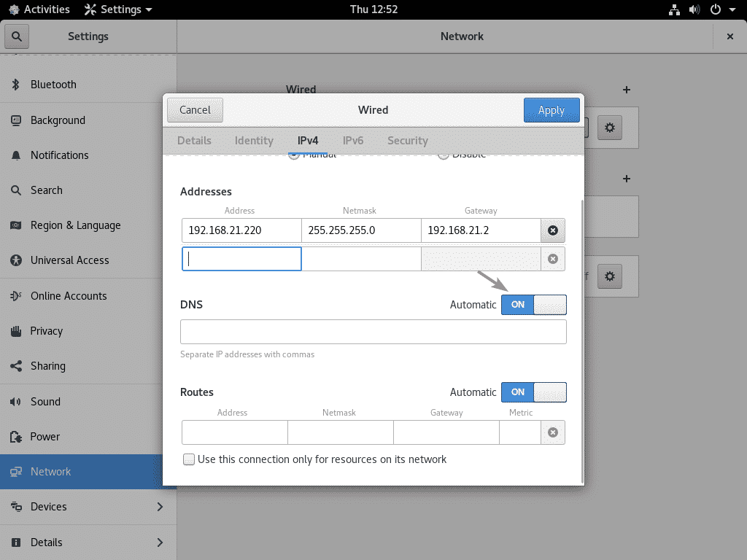
Task: Check 'Use this connection only for resources'
Action: coord(190,459)
